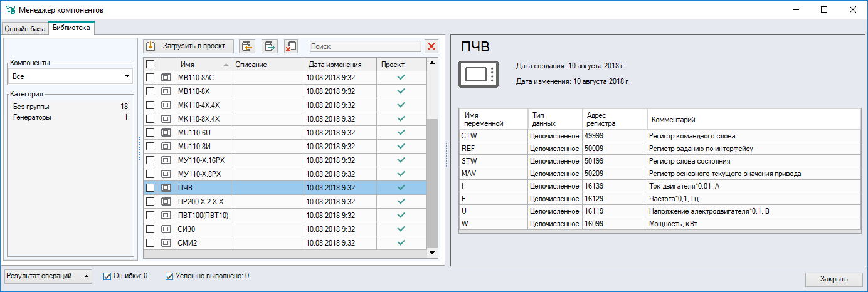Toggle the Ошибки checkbox
Viewport: 868px width, 292px height.
tap(107, 276)
